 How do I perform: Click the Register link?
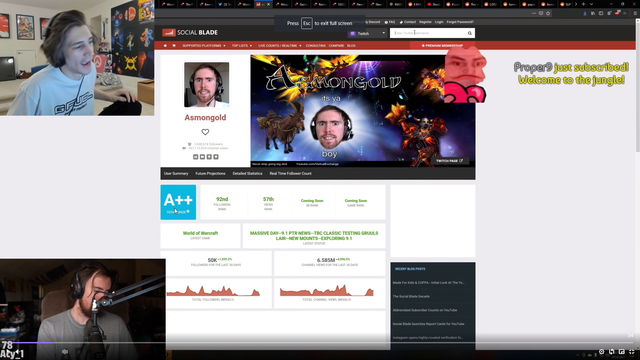(x=425, y=22)
